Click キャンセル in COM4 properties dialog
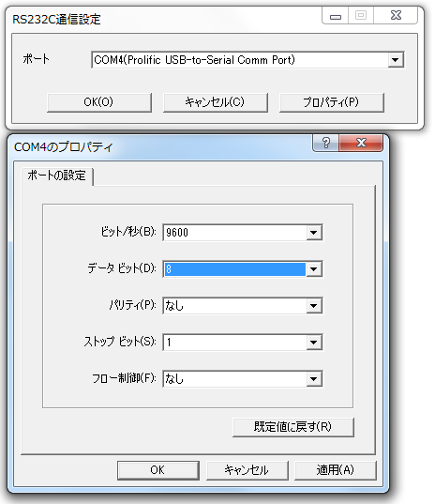 click(x=247, y=470)
